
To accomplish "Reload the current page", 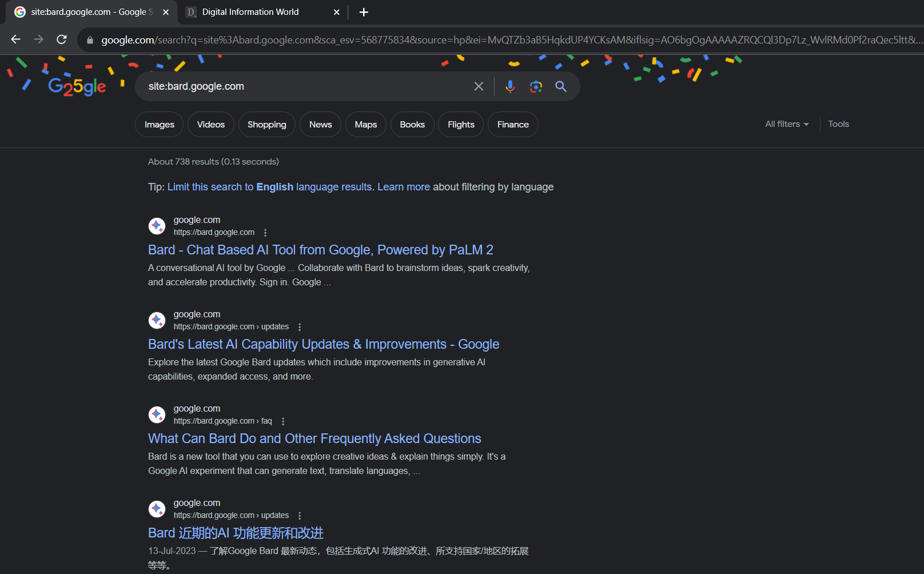I will pyautogui.click(x=62, y=39).
